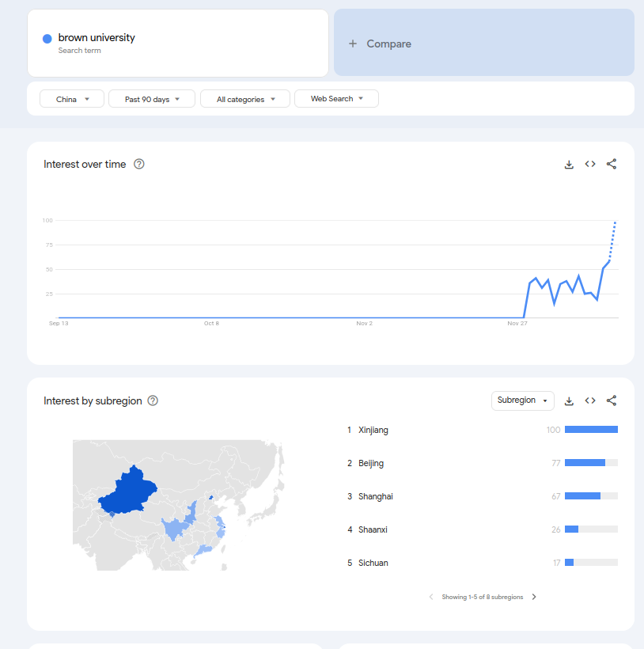Open help for Interest by subregion
Viewport: 644px width, 649px height.
[x=153, y=400]
